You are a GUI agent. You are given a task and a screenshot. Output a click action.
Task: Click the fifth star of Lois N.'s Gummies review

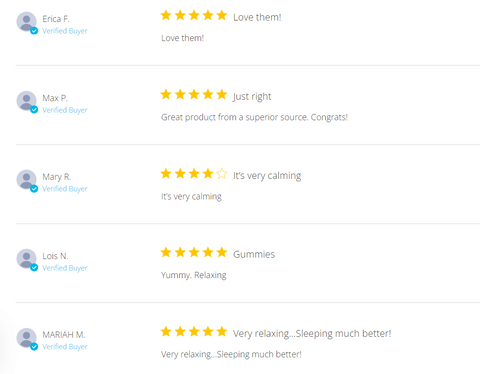(222, 252)
